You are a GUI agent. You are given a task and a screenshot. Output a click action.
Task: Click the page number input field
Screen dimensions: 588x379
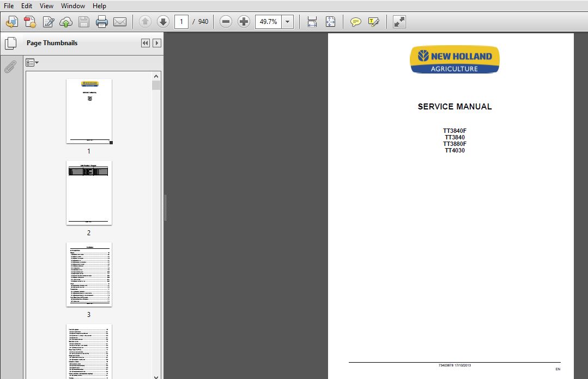(181, 22)
